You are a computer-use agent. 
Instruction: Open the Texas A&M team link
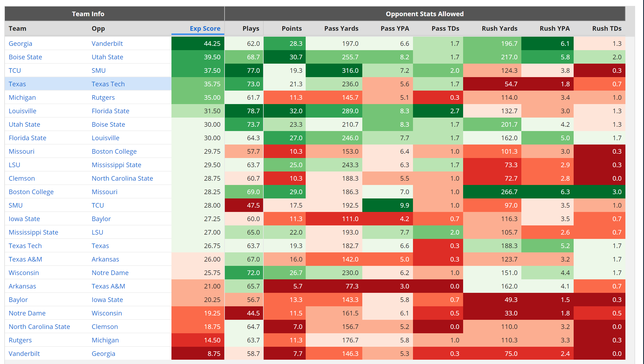click(25, 259)
